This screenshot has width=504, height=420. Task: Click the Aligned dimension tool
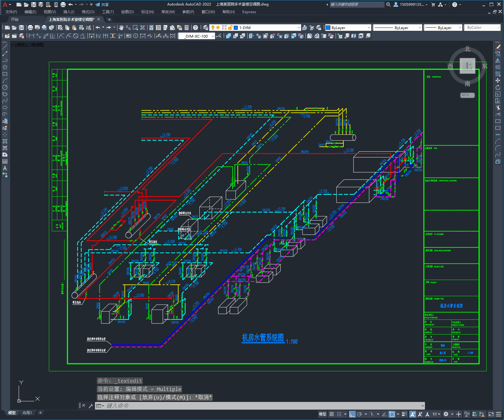39,36
